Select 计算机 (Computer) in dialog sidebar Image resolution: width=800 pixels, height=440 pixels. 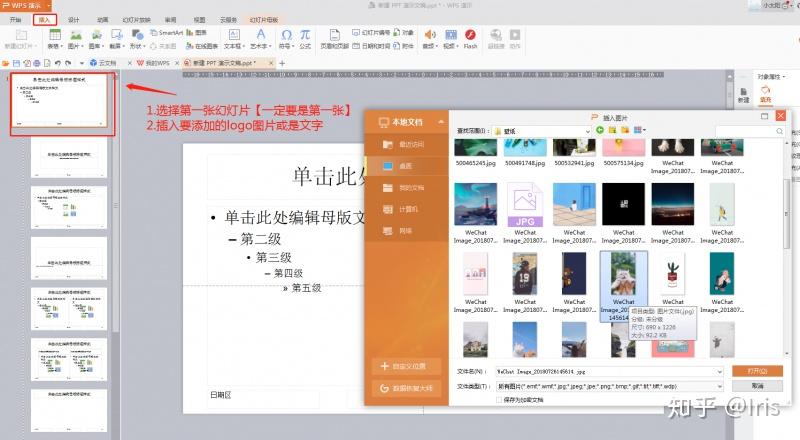click(407, 209)
